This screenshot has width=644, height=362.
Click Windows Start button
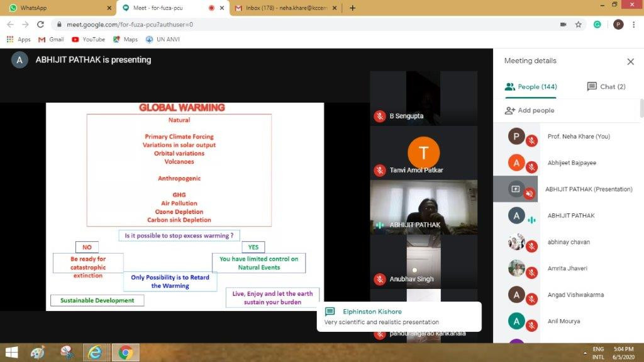(x=11, y=353)
